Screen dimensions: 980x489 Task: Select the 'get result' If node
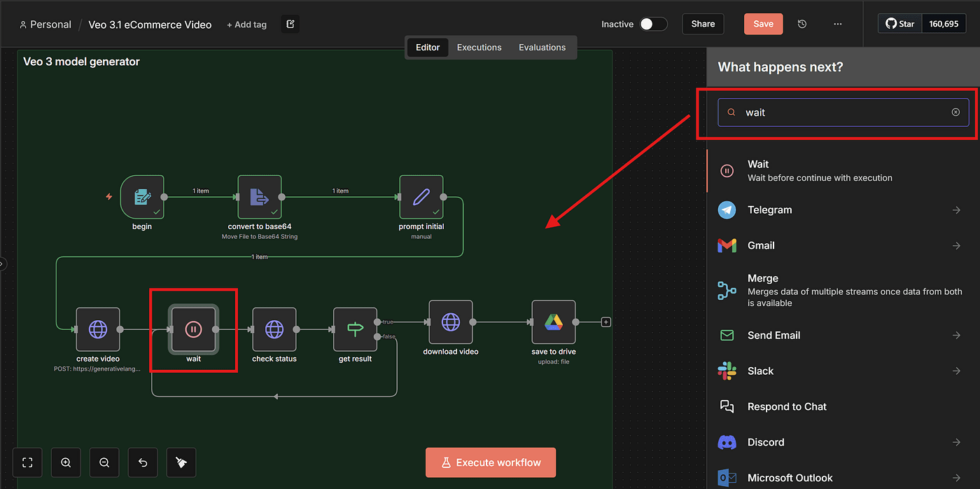click(x=356, y=329)
